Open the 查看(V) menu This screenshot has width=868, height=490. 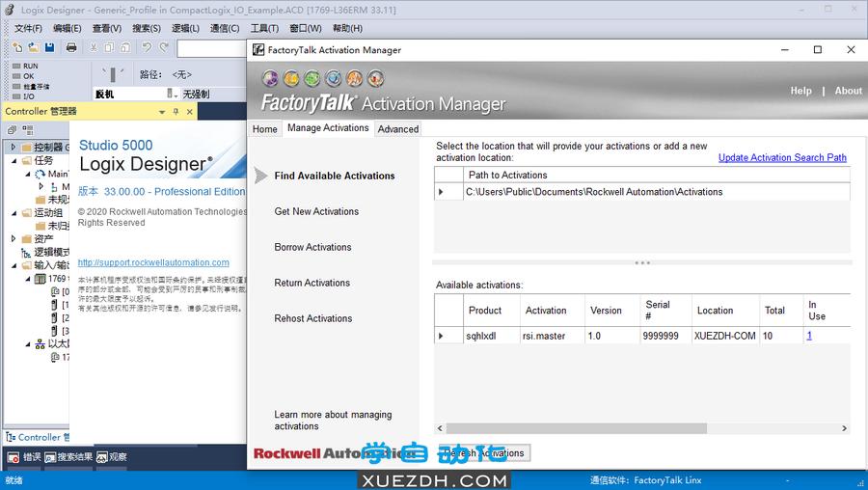(x=107, y=28)
